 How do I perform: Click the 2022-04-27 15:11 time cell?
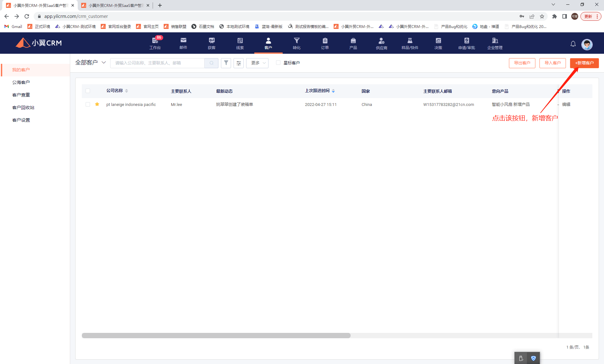click(321, 104)
